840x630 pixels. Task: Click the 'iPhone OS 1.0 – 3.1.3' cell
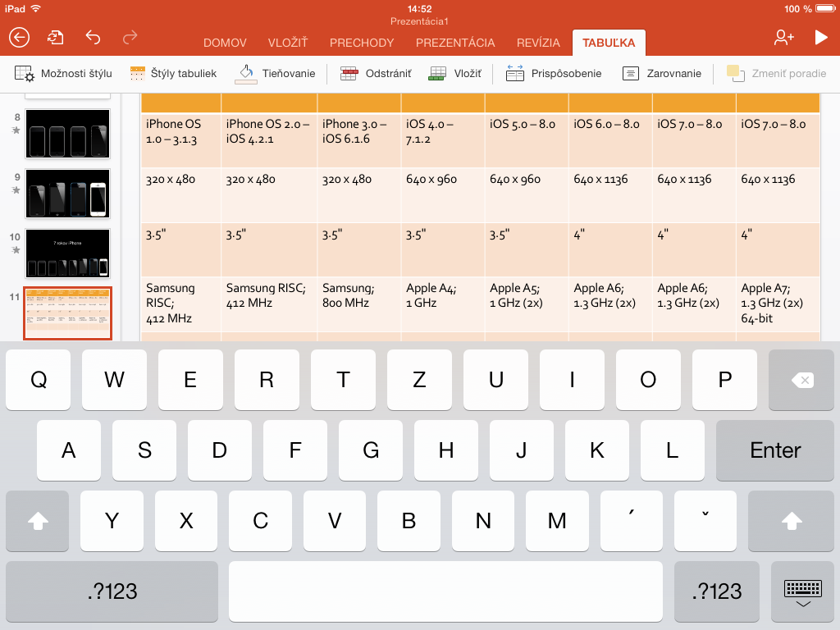(181, 139)
